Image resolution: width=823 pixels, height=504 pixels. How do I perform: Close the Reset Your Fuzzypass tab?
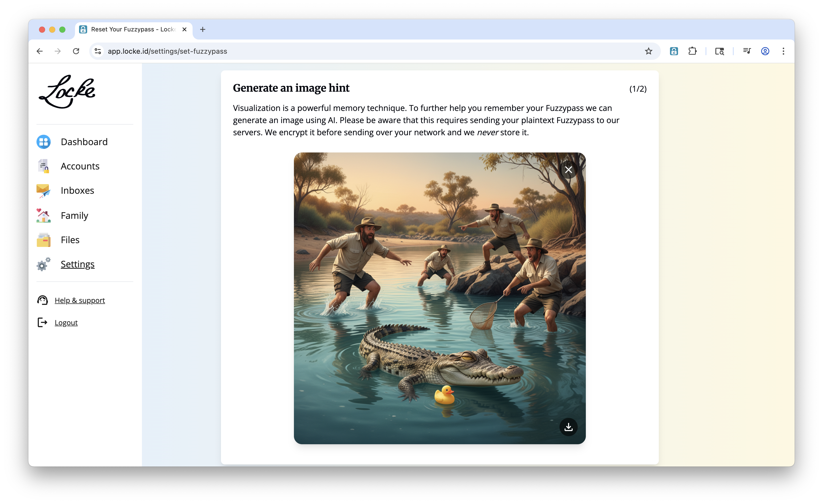pyautogui.click(x=184, y=29)
